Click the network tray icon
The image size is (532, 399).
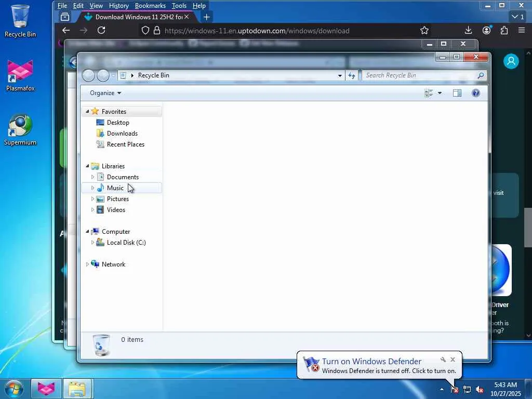[x=467, y=390]
